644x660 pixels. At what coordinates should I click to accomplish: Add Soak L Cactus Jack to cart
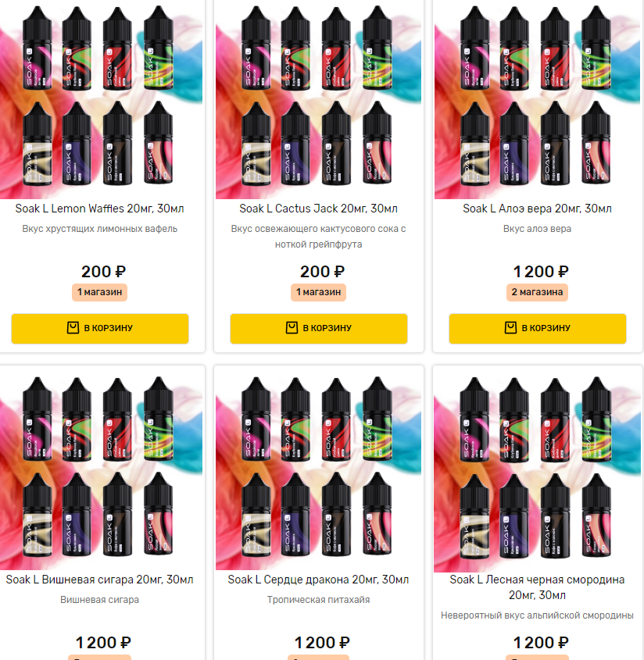click(x=318, y=328)
